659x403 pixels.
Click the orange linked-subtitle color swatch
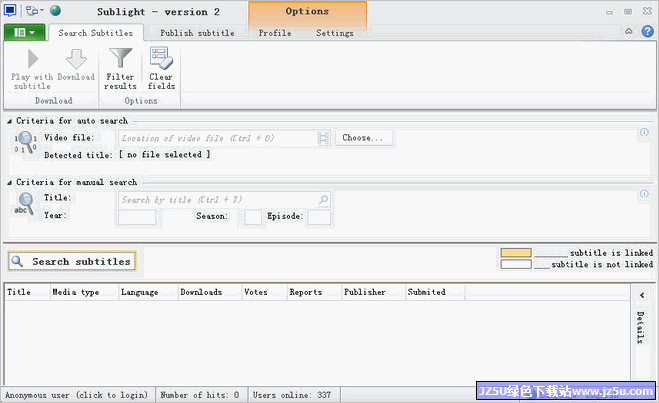pyautogui.click(x=516, y=253)
